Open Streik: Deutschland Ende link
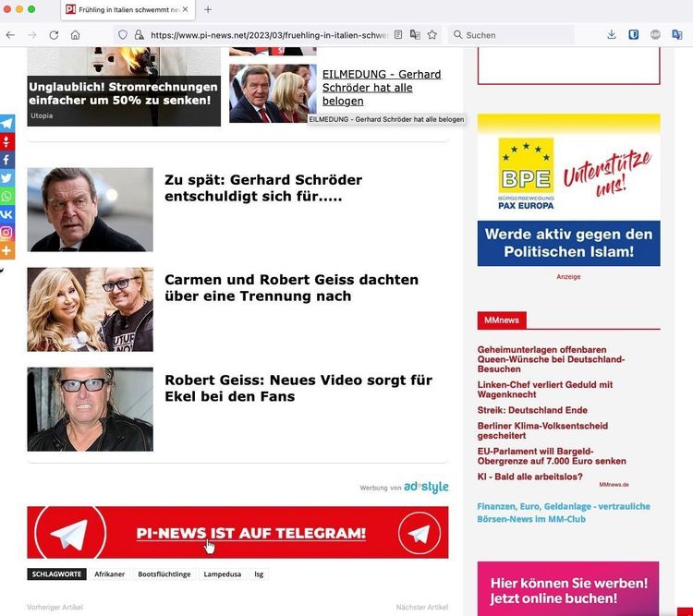The width and height of the screenshot is (693, 616). pyautogui.click(x=532, y=410)
